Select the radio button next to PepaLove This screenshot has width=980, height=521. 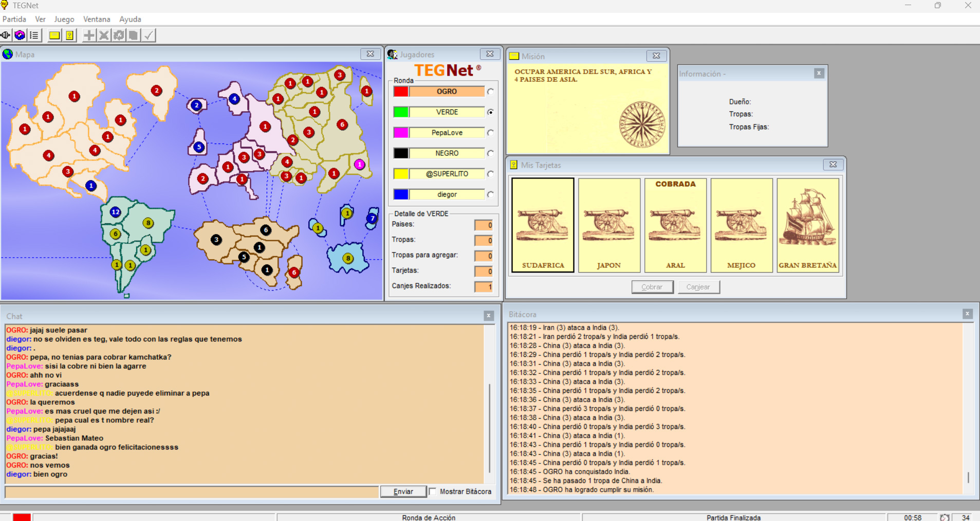click(491, 133)
